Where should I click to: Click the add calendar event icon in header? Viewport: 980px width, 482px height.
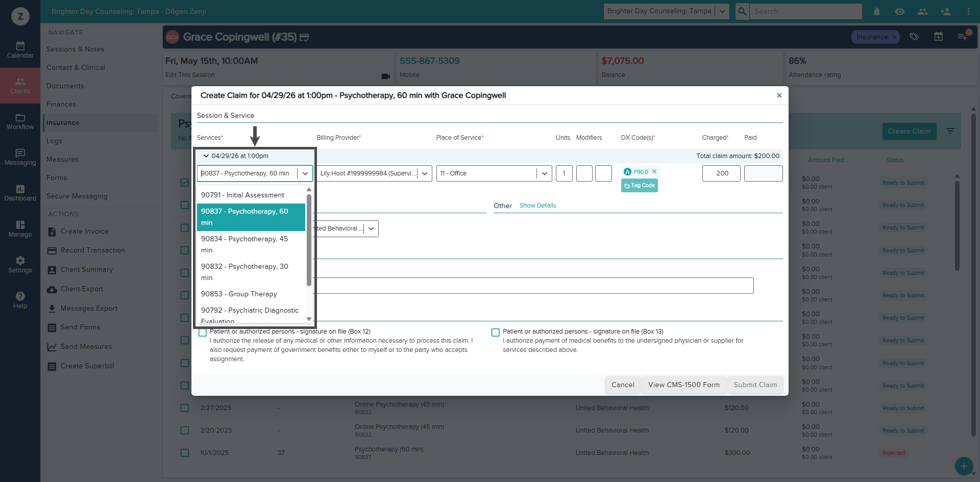pos(938,37)
